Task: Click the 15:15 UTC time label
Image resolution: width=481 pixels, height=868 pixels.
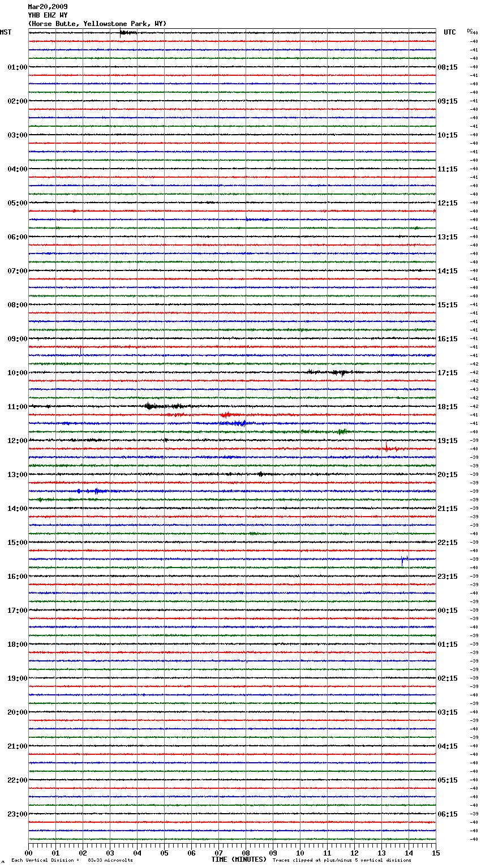Action: coord(448,305)
